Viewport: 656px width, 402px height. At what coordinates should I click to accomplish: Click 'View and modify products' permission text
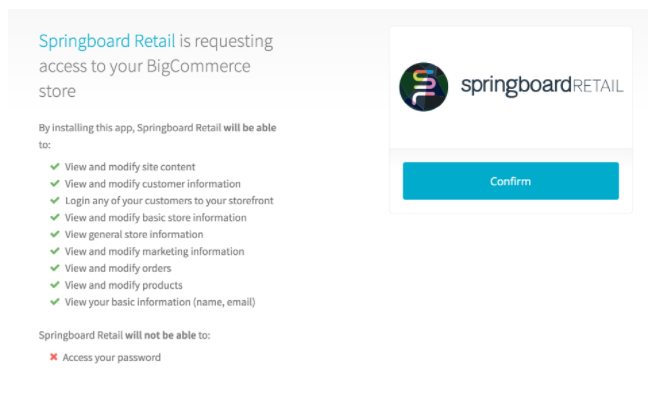[123, 285]
